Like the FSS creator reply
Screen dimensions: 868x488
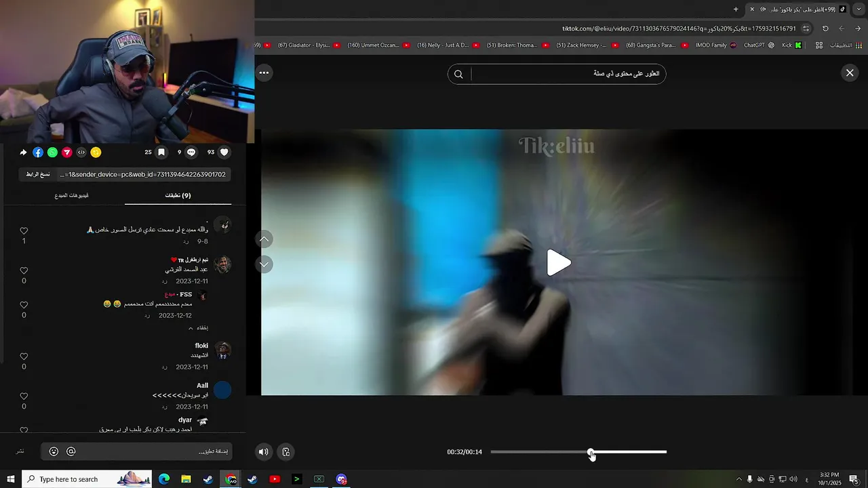[24, 305]
